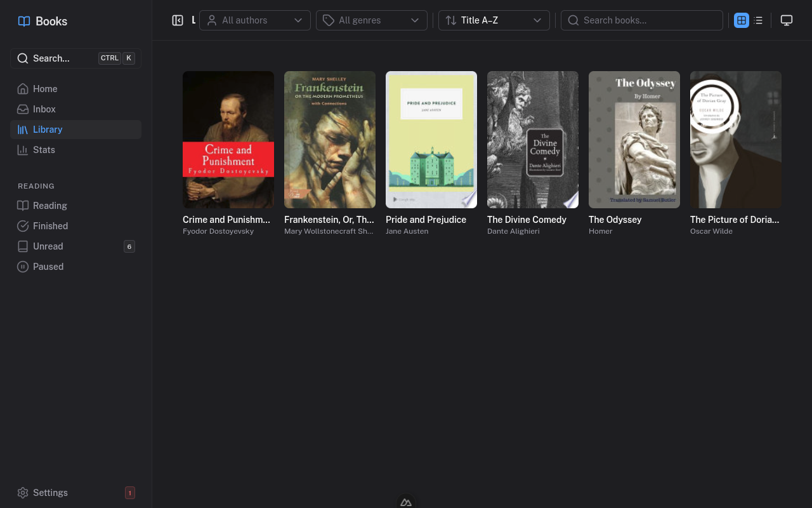Select the Paused reading list
Screen dimensions: 812x508
coord(48,266)
